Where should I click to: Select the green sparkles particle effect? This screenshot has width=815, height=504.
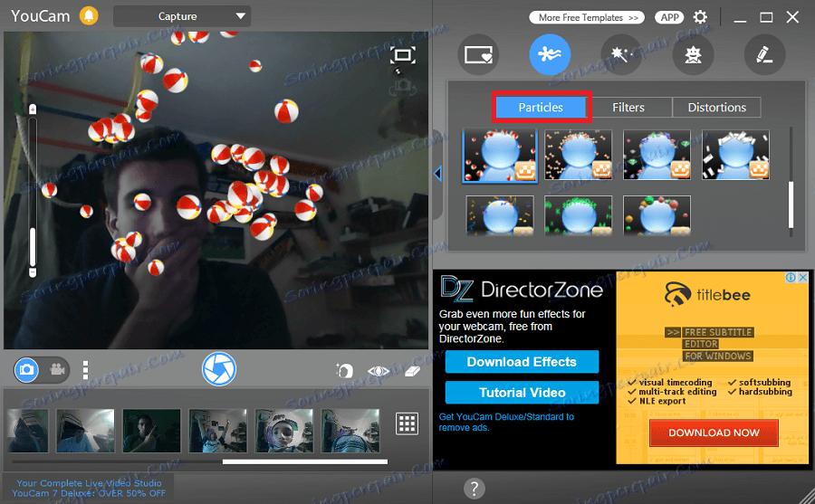coord(578,215)
